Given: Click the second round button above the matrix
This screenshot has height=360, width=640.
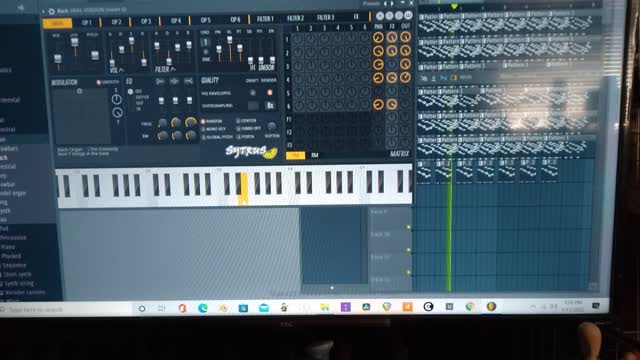Looking at the screenshot, I should click(x=389, y=16).
